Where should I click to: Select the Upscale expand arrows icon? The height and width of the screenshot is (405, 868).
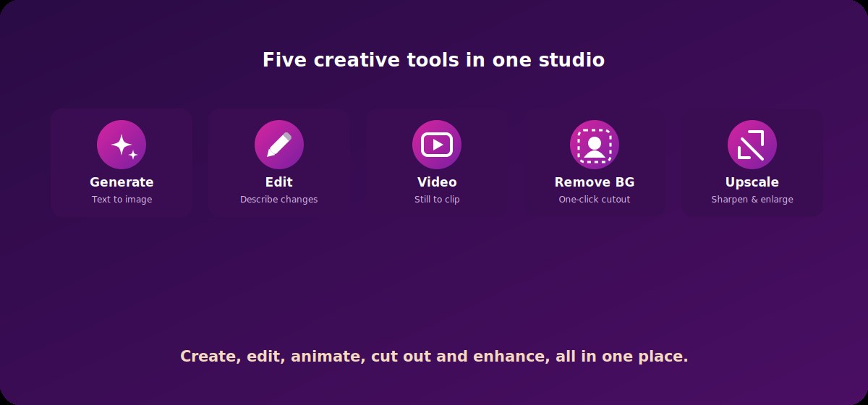[x=752, y=145]
